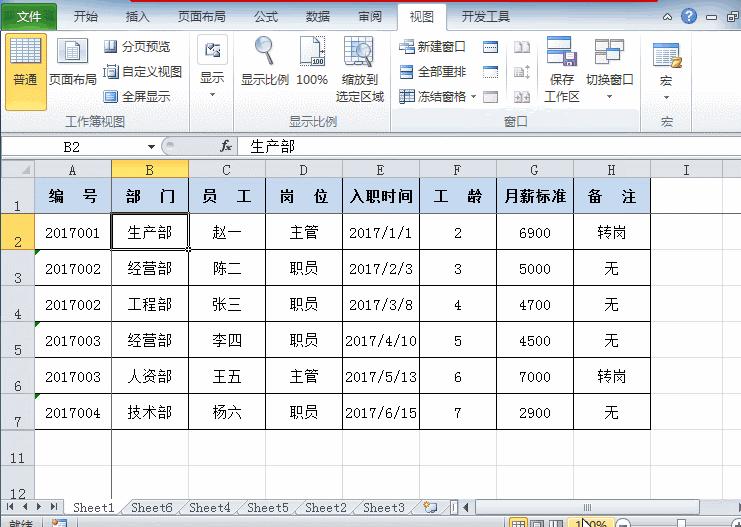Select column B header

150,170
